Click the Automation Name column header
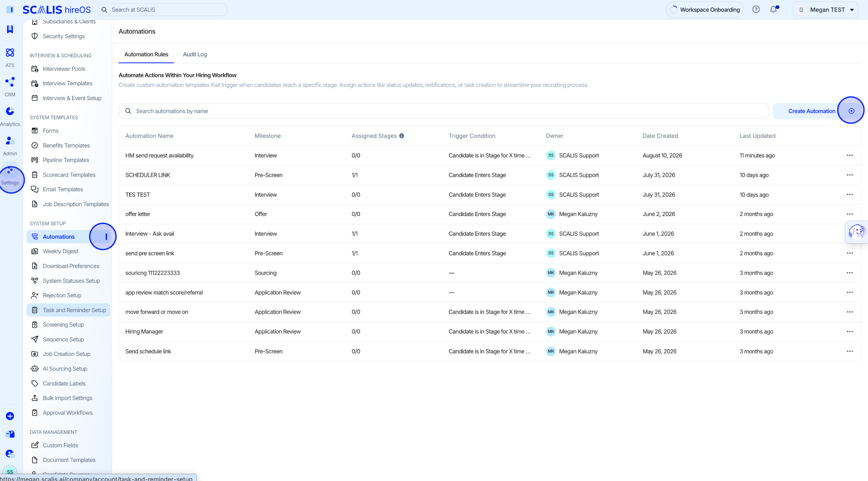Image resolution: width=868 pixels, height=481 pixels. pos(149,136)
